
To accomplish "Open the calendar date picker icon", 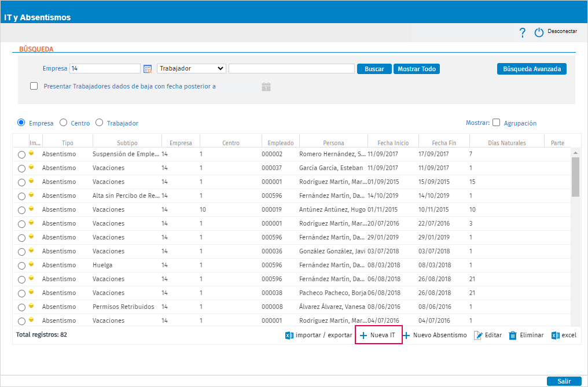I will (x=266, y=87).
